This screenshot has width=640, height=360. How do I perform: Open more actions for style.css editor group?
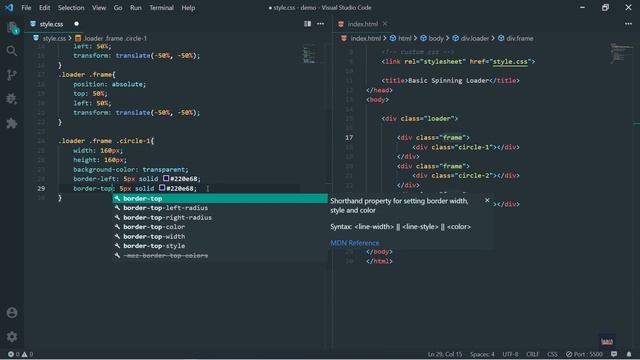click(320, 24)
